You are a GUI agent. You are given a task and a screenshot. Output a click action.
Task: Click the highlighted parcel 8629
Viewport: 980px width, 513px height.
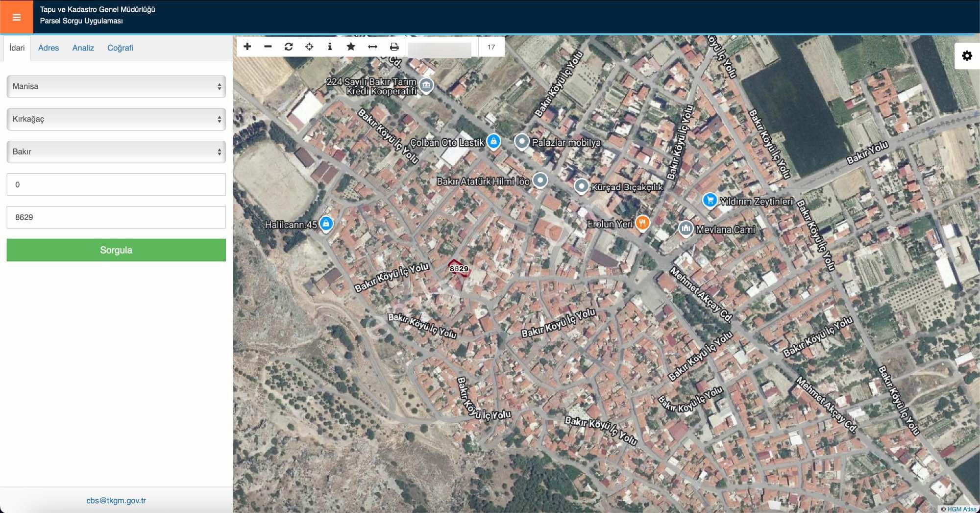[x=459, y=268]
